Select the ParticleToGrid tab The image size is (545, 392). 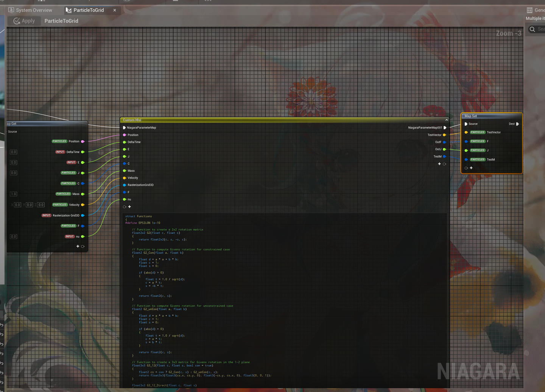coord(88,10)
